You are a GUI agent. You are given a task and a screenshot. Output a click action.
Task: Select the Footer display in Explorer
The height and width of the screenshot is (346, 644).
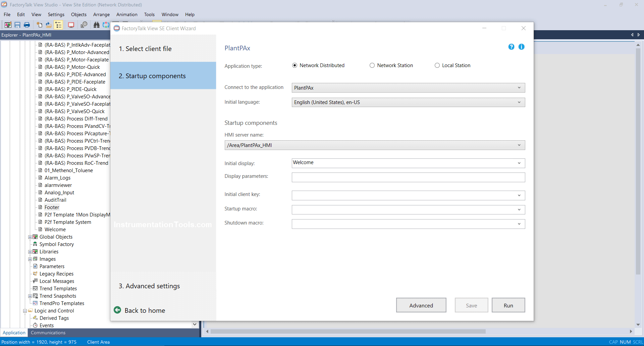point(52,207)
